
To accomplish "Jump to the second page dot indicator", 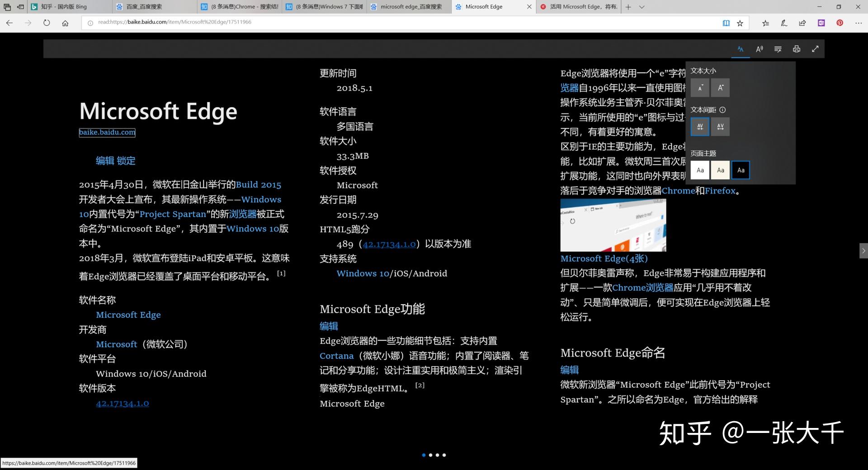I will [x=430, y=455].
